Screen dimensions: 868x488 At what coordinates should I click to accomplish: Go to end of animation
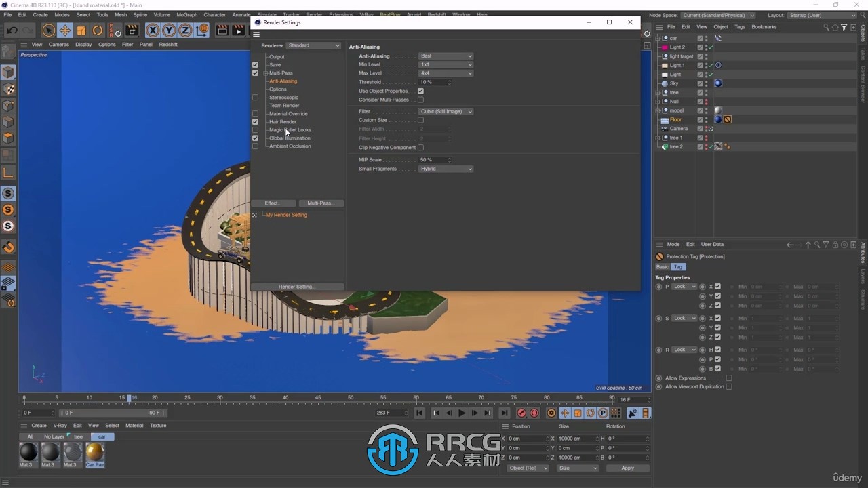pyautogui.click(x=504, y=413)
